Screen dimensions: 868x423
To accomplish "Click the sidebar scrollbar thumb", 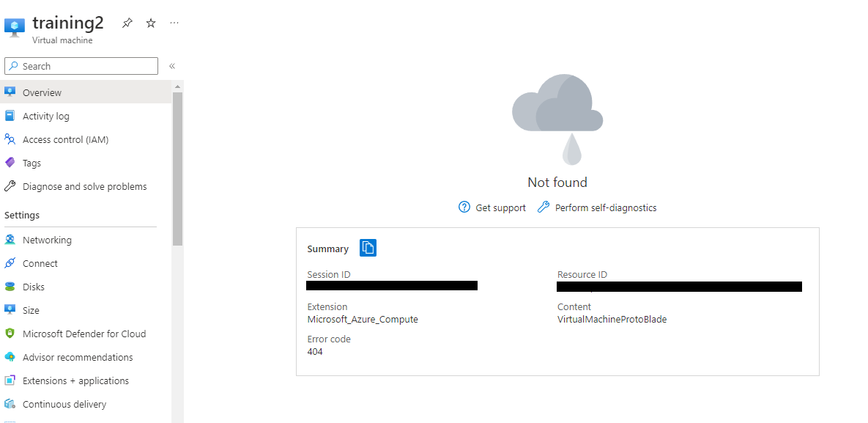I will point(177,169).
